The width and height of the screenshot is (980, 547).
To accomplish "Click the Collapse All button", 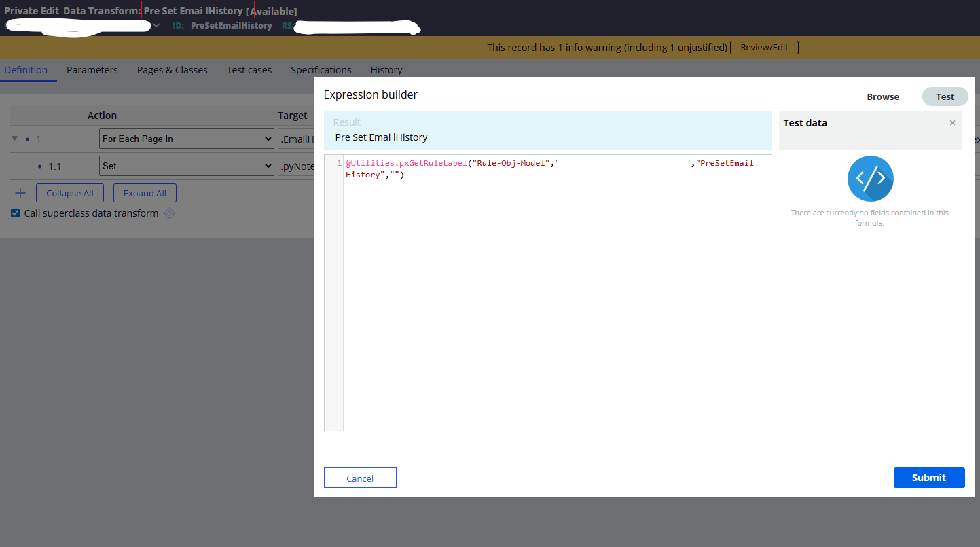I will (x=70, y=193).
